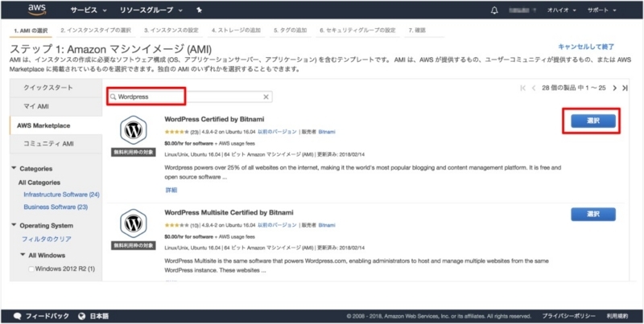
Task: Click the 28 個の製品 中 1〜25 text
Action: pyautogui.click(x=574, y=88)
